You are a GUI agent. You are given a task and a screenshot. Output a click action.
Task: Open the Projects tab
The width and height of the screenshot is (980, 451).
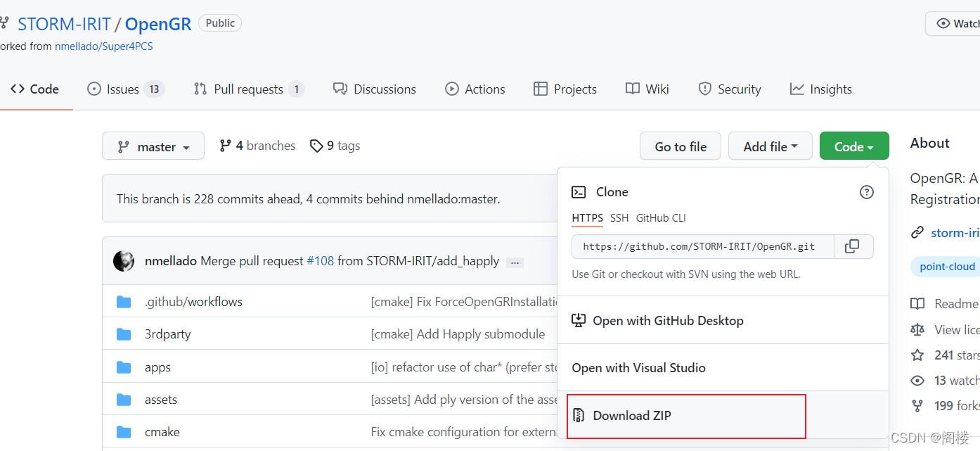pyautogui.click(x=565, y=89)
